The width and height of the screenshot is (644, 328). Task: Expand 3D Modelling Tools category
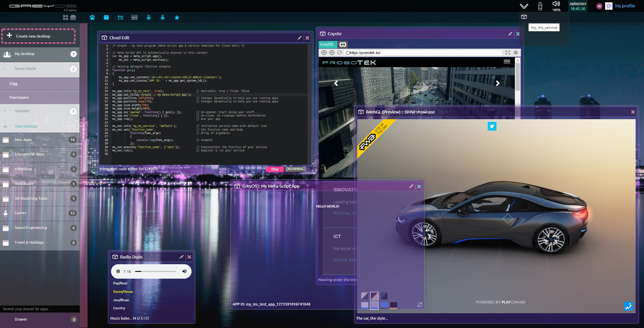tap(40, 198)
